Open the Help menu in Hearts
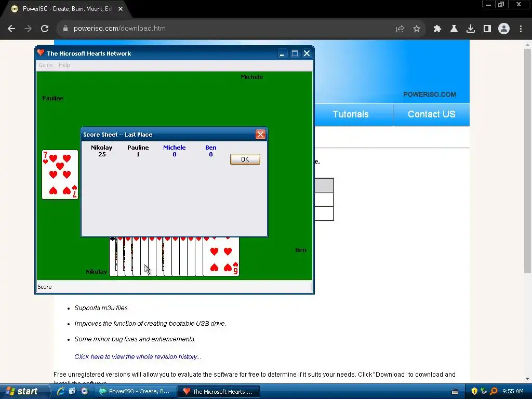Image resolution: width=532 pixels, height=399 pixels. click(x=64, y=65)
